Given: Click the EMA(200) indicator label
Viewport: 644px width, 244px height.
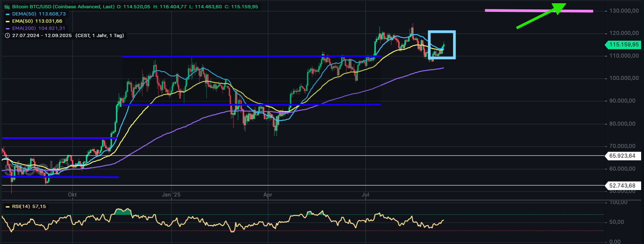Looking at the screenshot, I should (x=24, y=28).
